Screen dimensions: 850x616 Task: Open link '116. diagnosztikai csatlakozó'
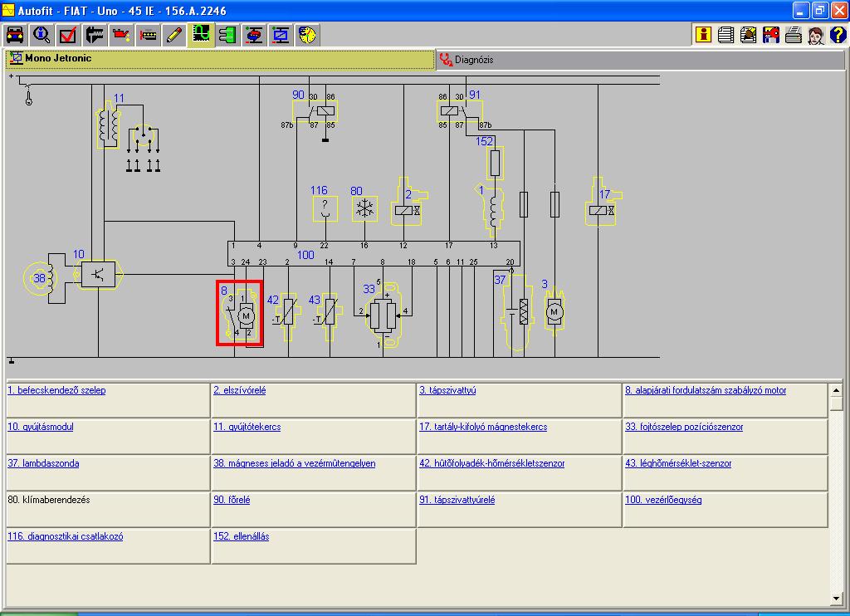tap(65, 536)
